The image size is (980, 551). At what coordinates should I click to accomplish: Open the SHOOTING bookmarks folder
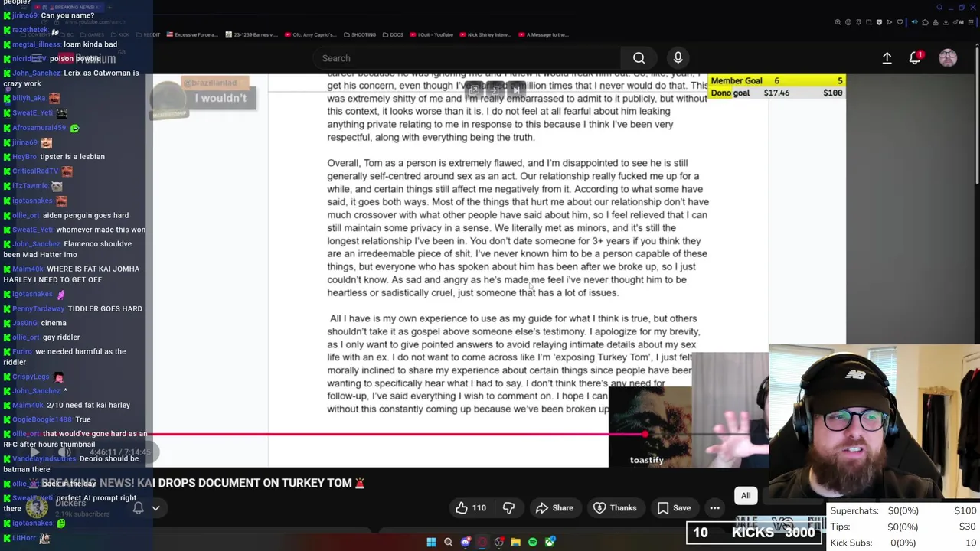(360, 34)
